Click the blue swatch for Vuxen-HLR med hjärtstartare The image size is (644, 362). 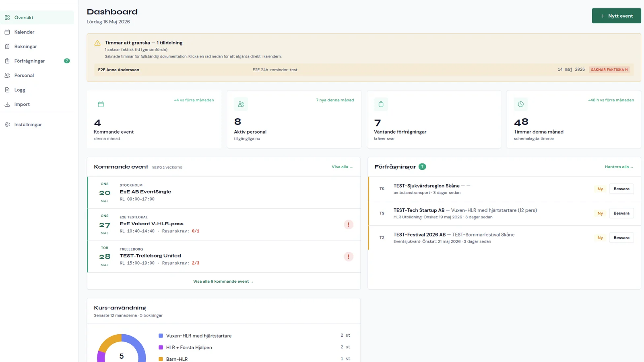[x=161, y=336]
